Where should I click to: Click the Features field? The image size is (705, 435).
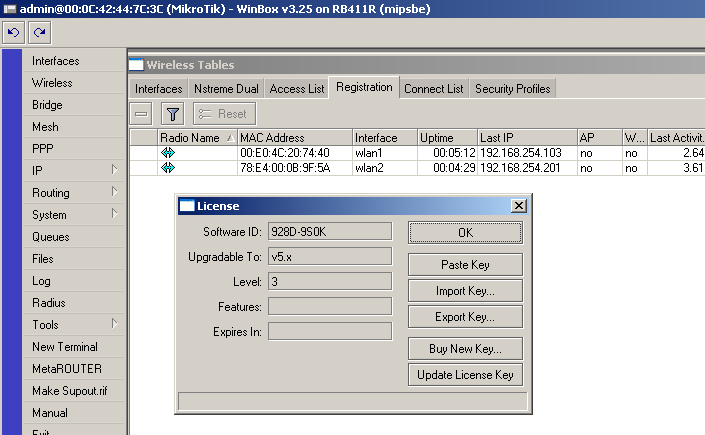click(330, 307)
